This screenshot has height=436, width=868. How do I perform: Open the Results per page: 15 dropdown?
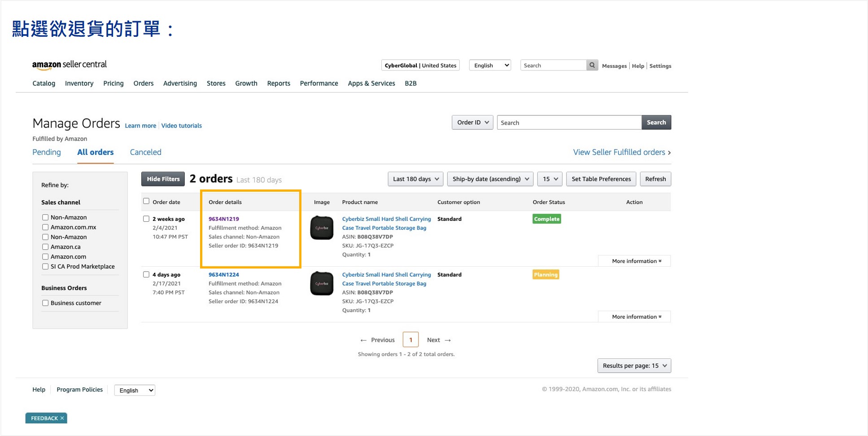634,366
